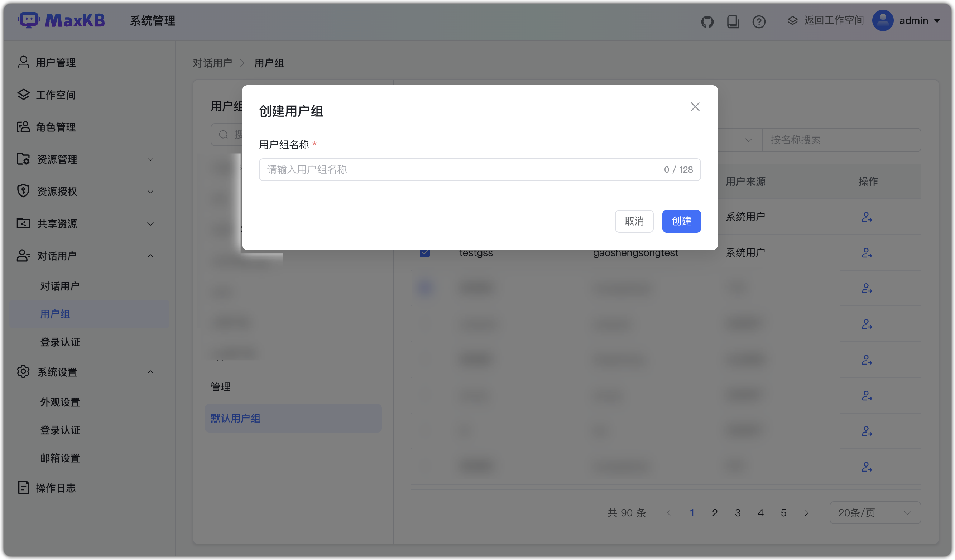Open 操作日志 from the sidebar
Screen dimensions: 955x560
click(56, 488)
